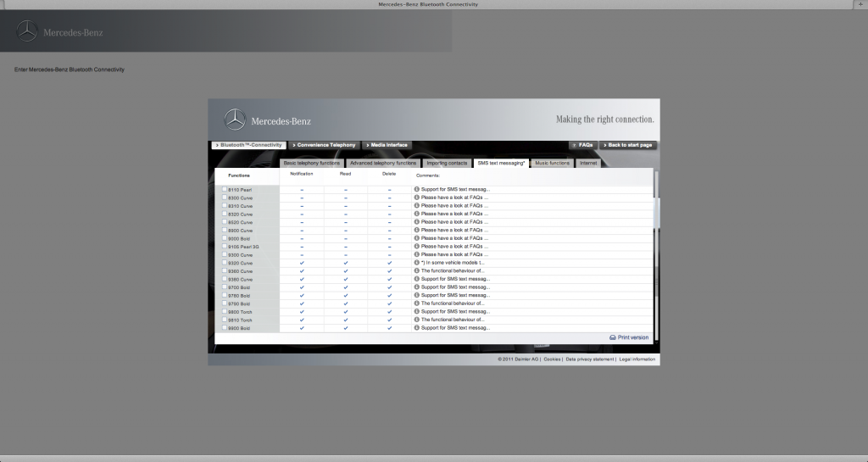This screenshot has height=462, width=868.
Task: Open the Music functions tab
Action: (552, 164)
